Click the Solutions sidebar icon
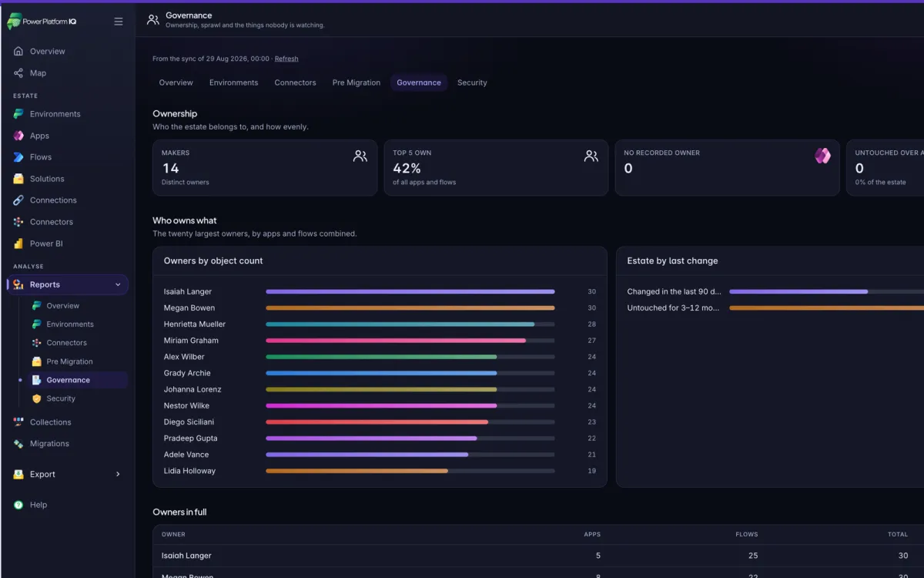Image resolution: width=924 pixels, height=578 pixels. click(18, 179)
